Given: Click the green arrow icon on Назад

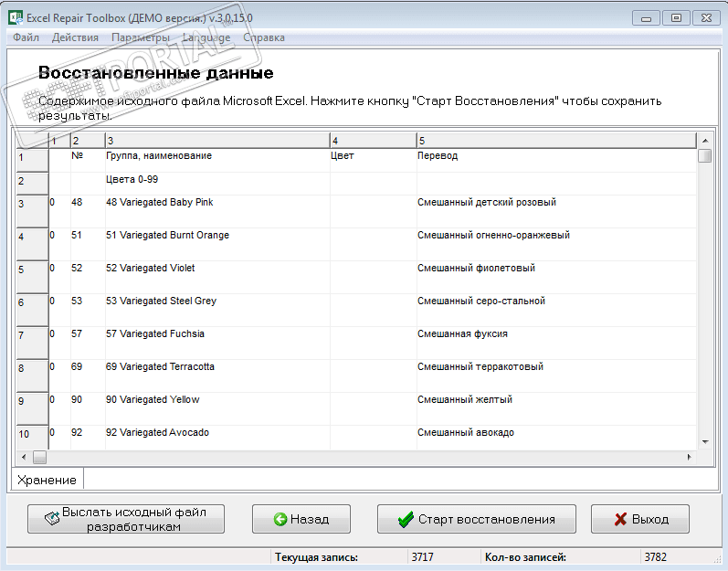Looking at the screenshot, I should 280,519.
